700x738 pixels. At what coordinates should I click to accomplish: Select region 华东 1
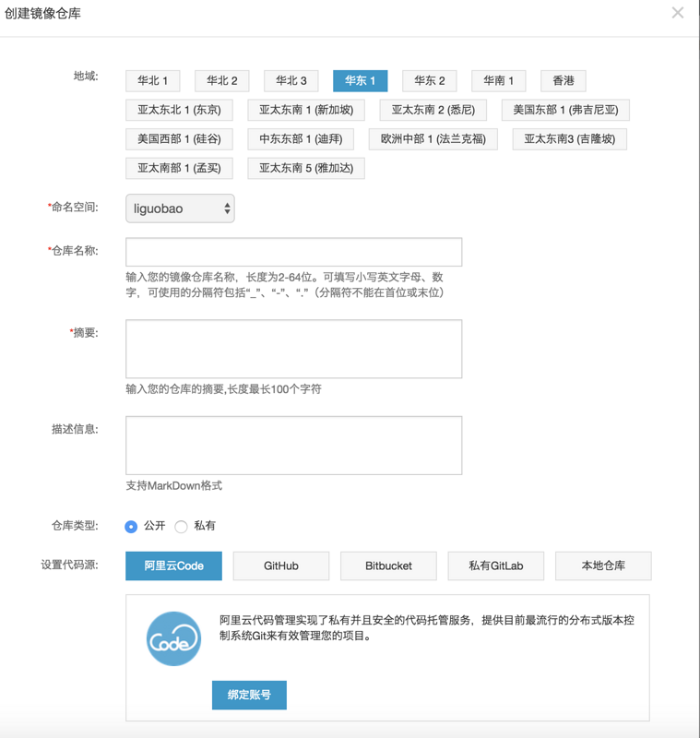[361, 81]
